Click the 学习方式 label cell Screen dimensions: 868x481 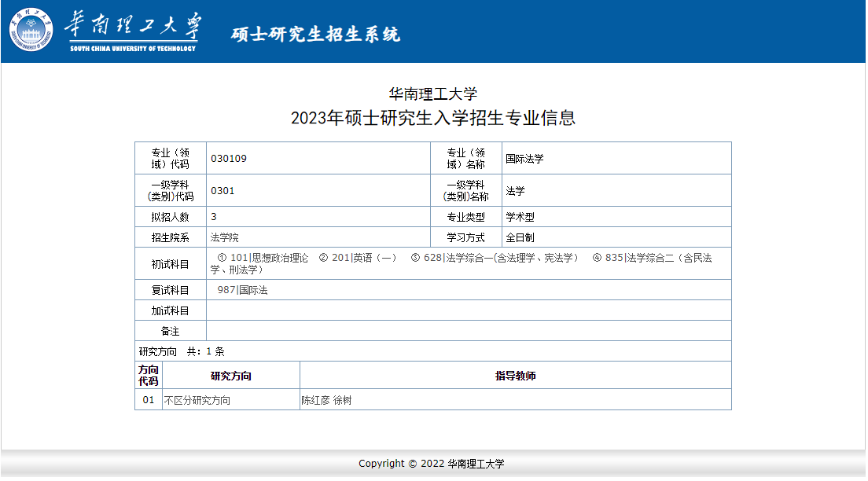click(x=466, y=237)
